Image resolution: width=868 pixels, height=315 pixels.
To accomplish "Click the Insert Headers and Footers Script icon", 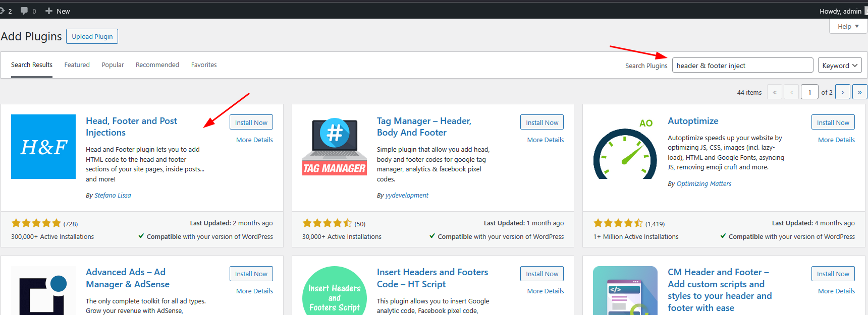I will (334, 293).
